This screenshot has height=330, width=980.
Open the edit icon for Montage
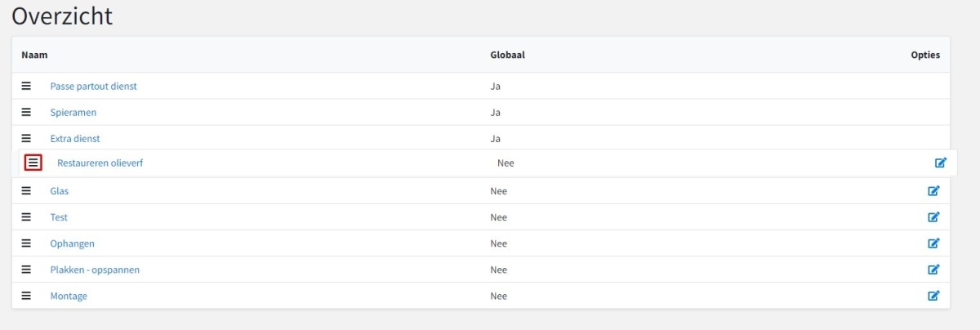(x=933, y=296)
